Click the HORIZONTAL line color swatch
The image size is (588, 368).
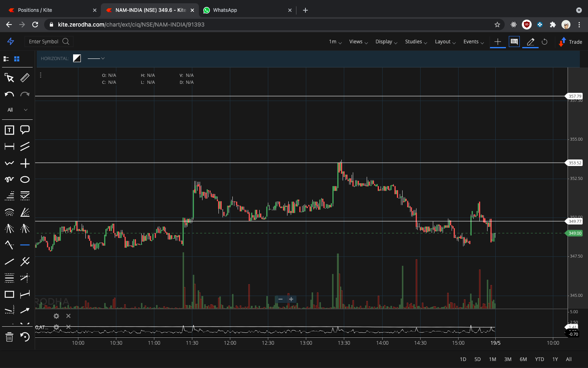[77, 58]
